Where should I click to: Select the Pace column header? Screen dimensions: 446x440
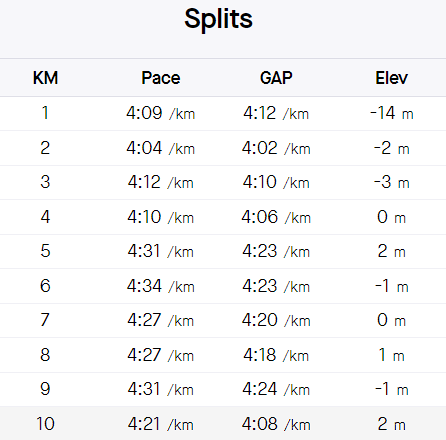click(161, 78)
